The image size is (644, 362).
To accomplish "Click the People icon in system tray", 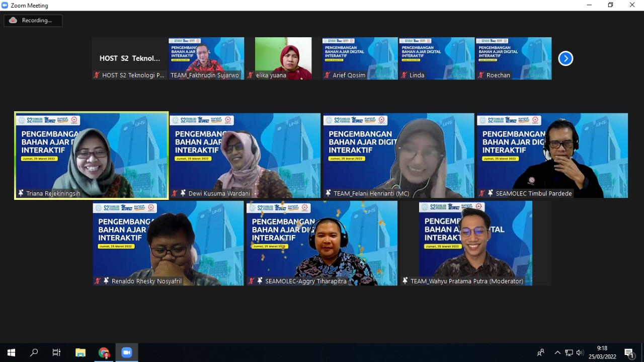I will point(541,352).
